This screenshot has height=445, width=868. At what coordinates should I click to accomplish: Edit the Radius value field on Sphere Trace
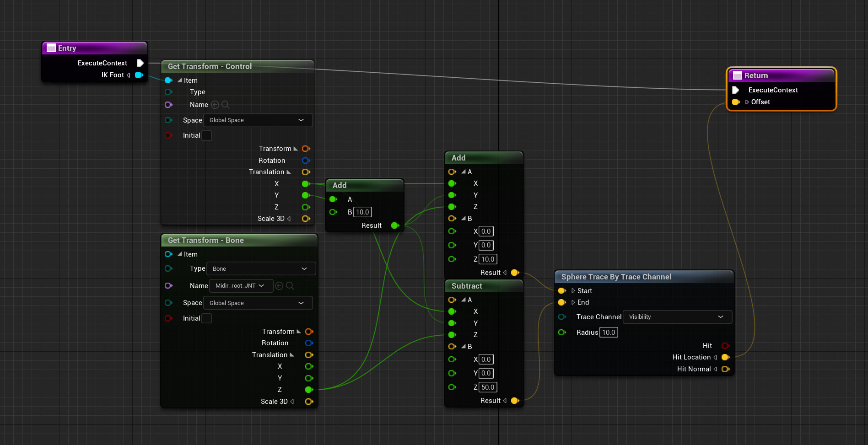pyautogui.click(x=609, y=332)
